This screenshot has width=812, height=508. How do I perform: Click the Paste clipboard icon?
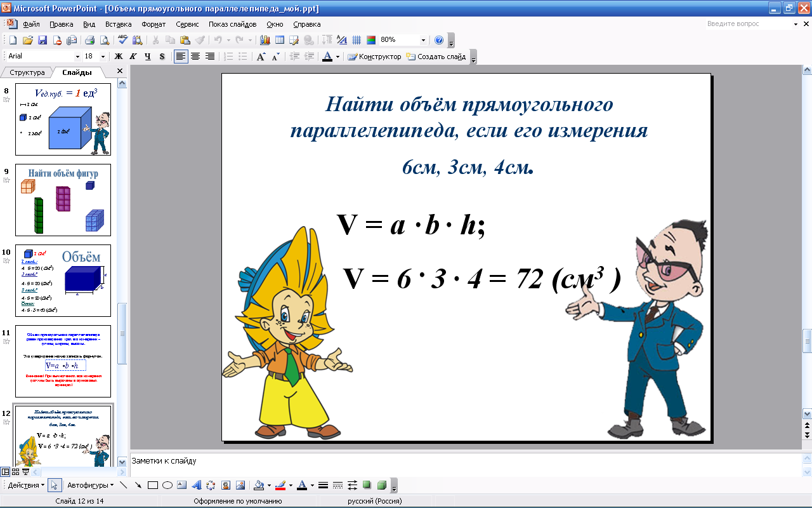[x=185, y=40]
